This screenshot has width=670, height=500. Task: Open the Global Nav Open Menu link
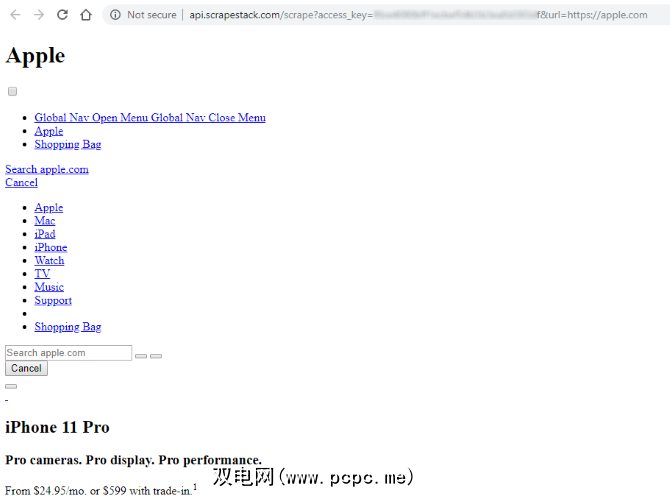(x=150, y=118)
